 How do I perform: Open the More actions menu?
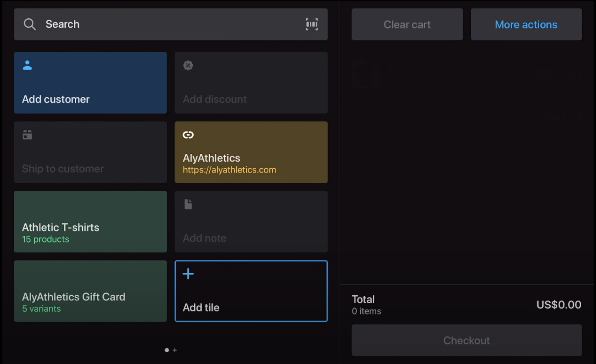coord(526,24)
